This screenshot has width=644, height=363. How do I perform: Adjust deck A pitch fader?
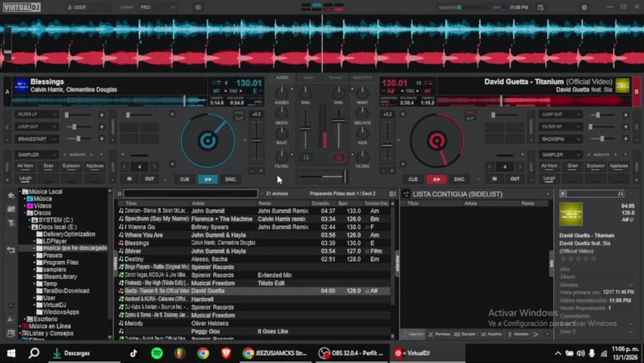point(257,140)
